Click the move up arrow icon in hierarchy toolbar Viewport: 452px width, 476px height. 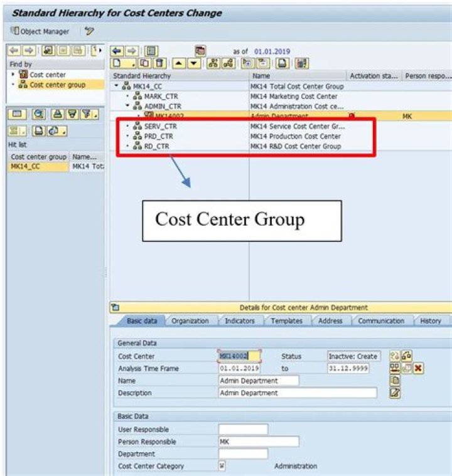point(178,63)
